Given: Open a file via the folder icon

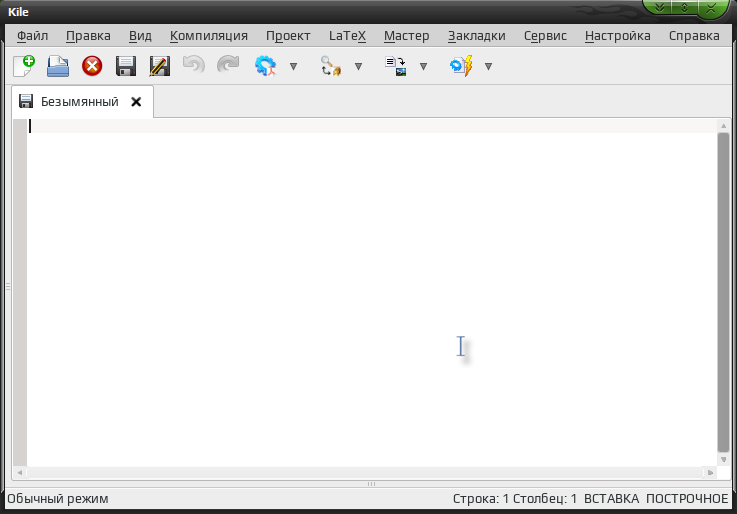Looking at the screenshot, I should pyautogui.click(x=58, y=66).
